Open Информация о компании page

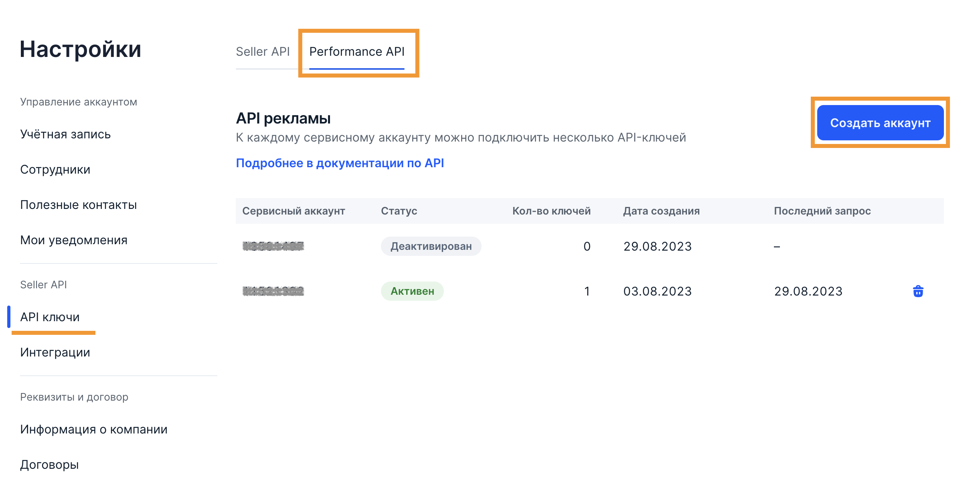tap(94, 429)
